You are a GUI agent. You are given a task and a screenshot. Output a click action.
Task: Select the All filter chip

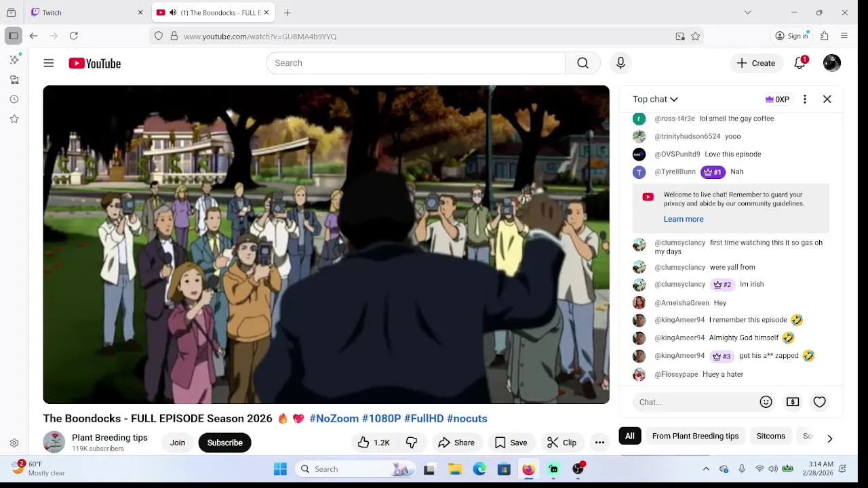tap(630, 436)
